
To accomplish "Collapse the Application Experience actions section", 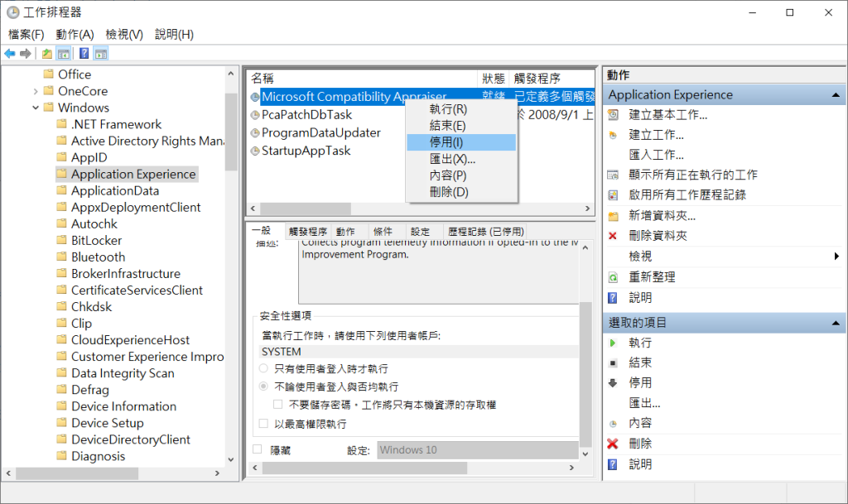I will coord(836,94).
